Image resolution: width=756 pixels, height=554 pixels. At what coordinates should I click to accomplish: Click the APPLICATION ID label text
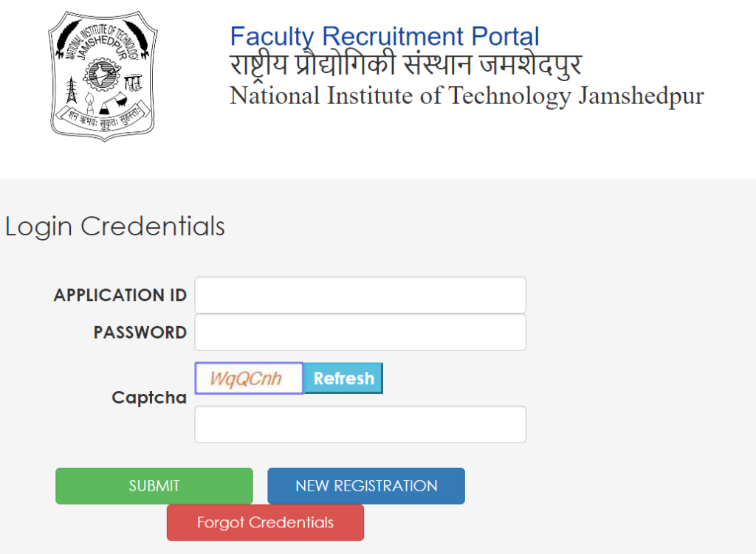(120, 294)
